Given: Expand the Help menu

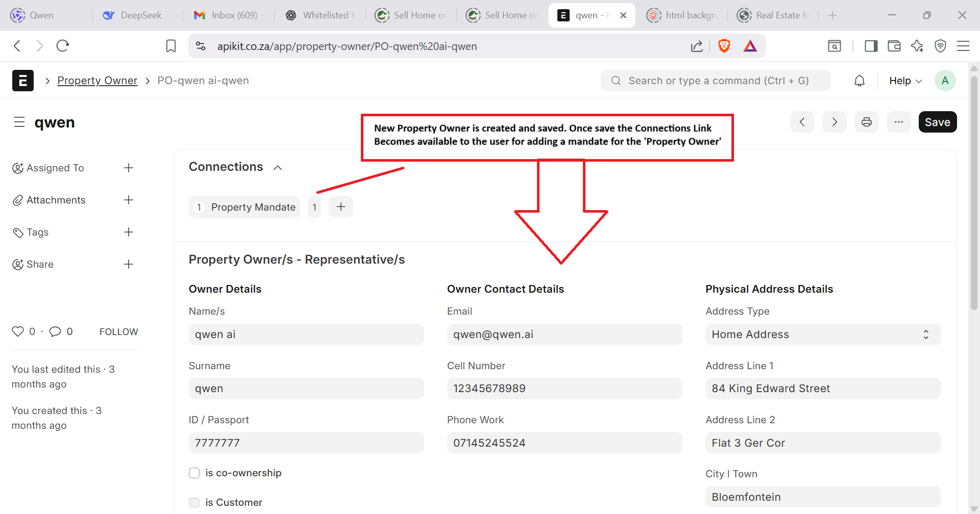Looking at the screenshot, I should [x=905, y=81].
